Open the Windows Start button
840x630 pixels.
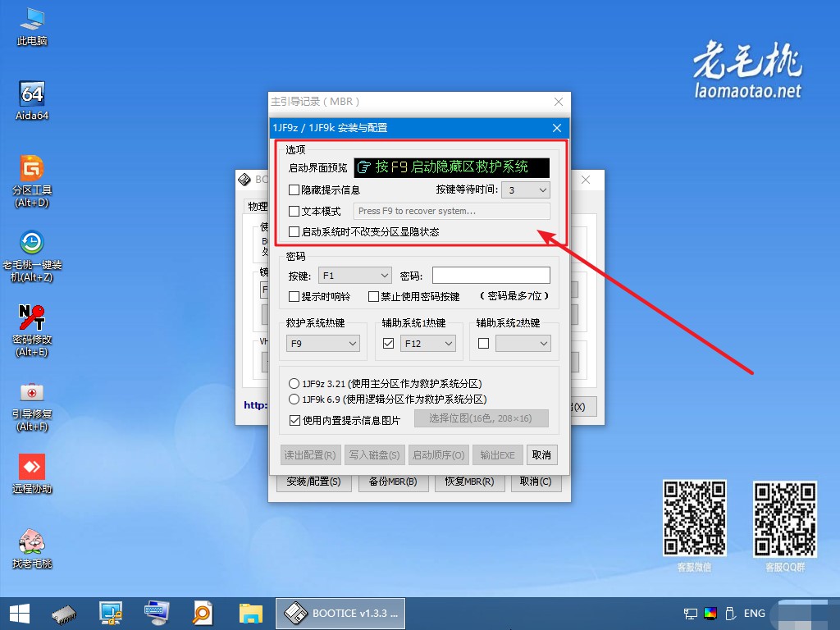point(20,614)
